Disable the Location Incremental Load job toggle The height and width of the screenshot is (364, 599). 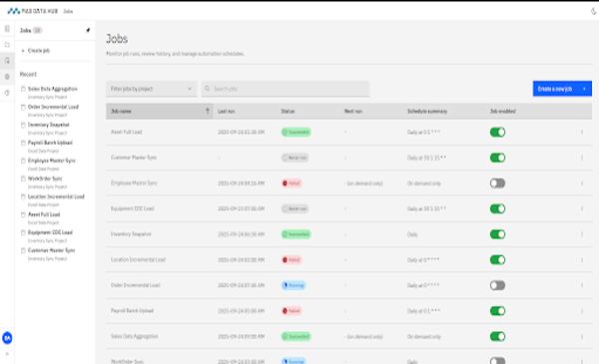pyautogui.click(x=497, y=260)
